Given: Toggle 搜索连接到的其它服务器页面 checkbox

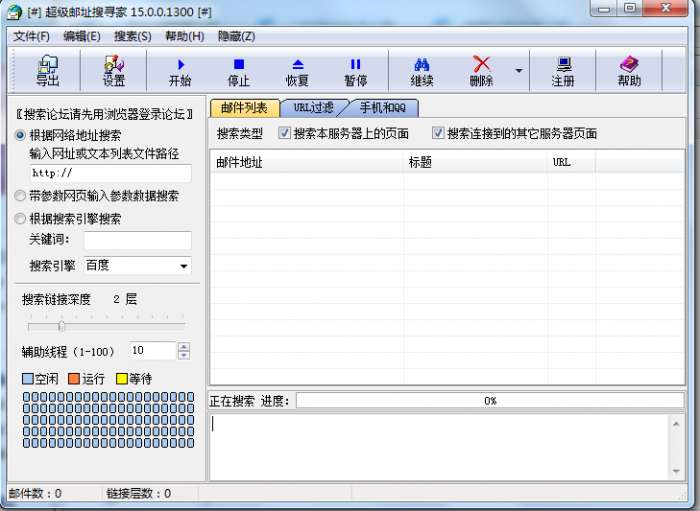Looking at the screenshot, I should coord(438,133).
